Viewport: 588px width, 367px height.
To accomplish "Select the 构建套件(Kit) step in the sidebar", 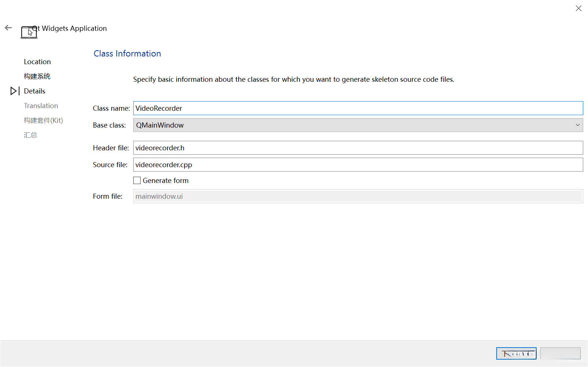I will tap(43, 120).
